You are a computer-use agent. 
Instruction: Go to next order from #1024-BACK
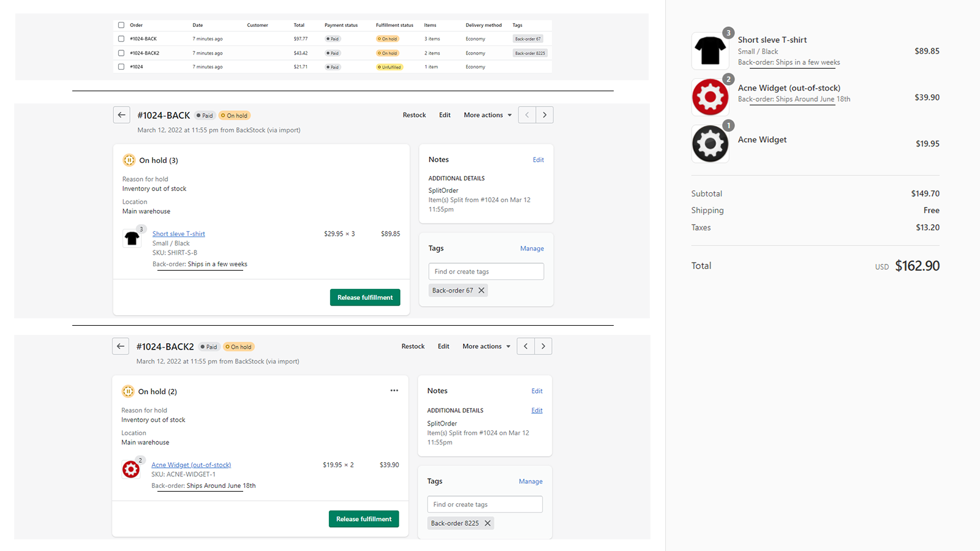[545, 115]
